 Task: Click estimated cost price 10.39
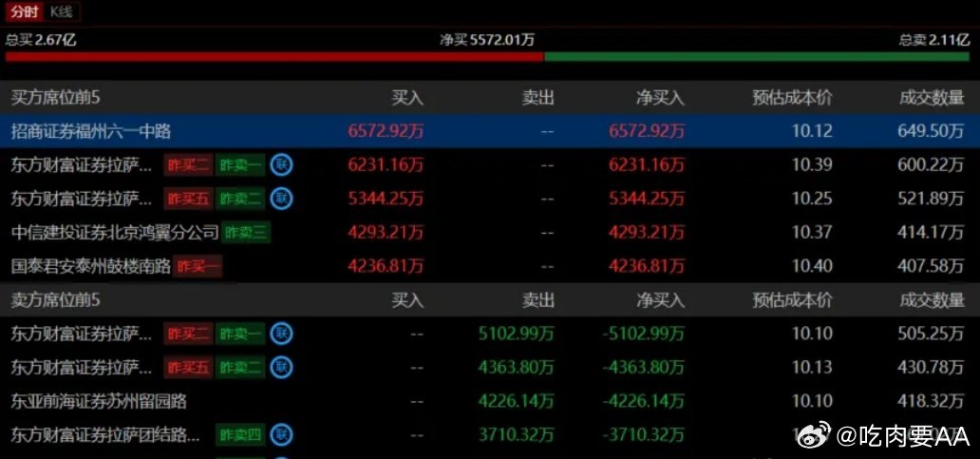(x=812, y=165)
